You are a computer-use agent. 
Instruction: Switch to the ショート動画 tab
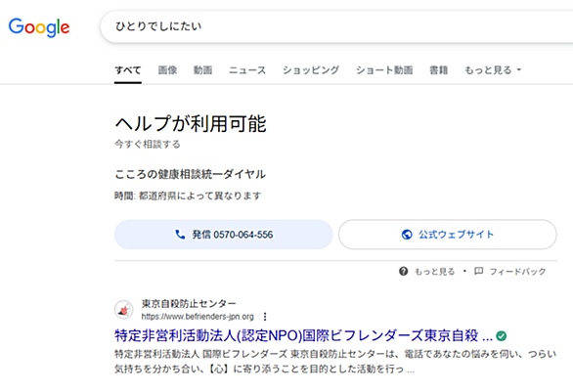[384, 69]
